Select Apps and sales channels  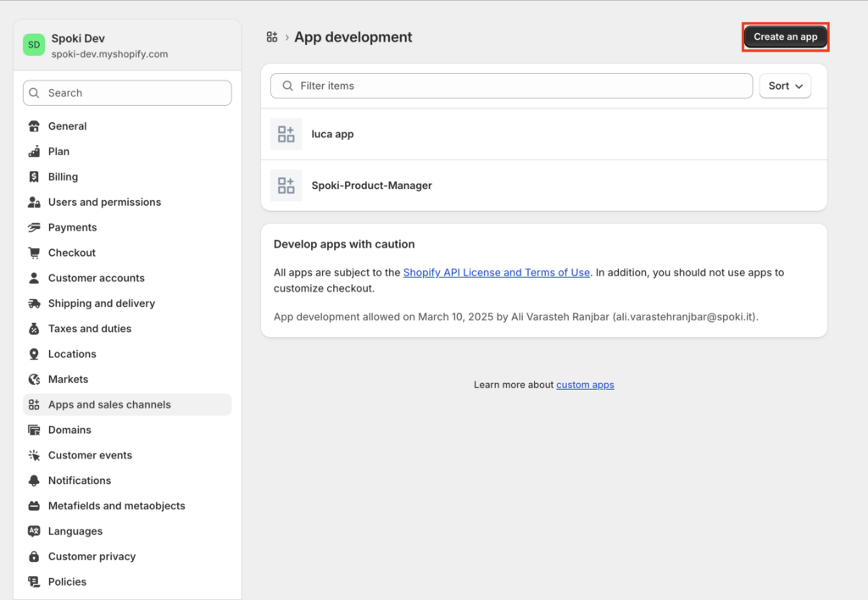109,405
